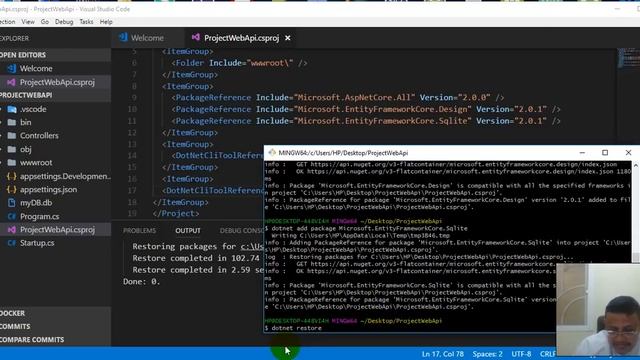Switch to the Output panel tab
The image size is (640, 360).
click(x=188, y=231)
